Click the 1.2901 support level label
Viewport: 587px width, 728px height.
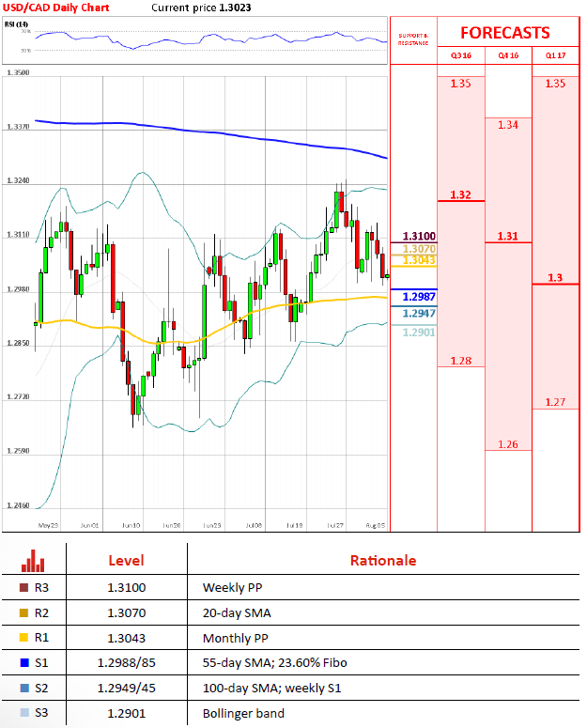coord(419,333)
